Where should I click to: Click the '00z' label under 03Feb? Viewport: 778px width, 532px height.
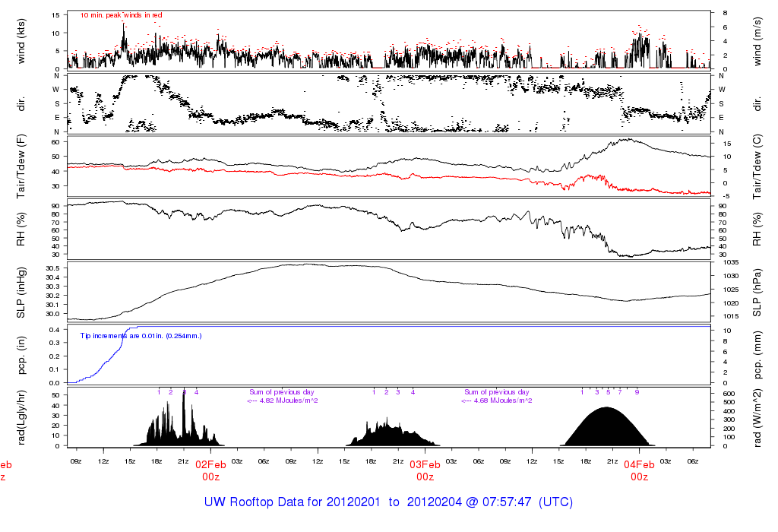[425, 477]
